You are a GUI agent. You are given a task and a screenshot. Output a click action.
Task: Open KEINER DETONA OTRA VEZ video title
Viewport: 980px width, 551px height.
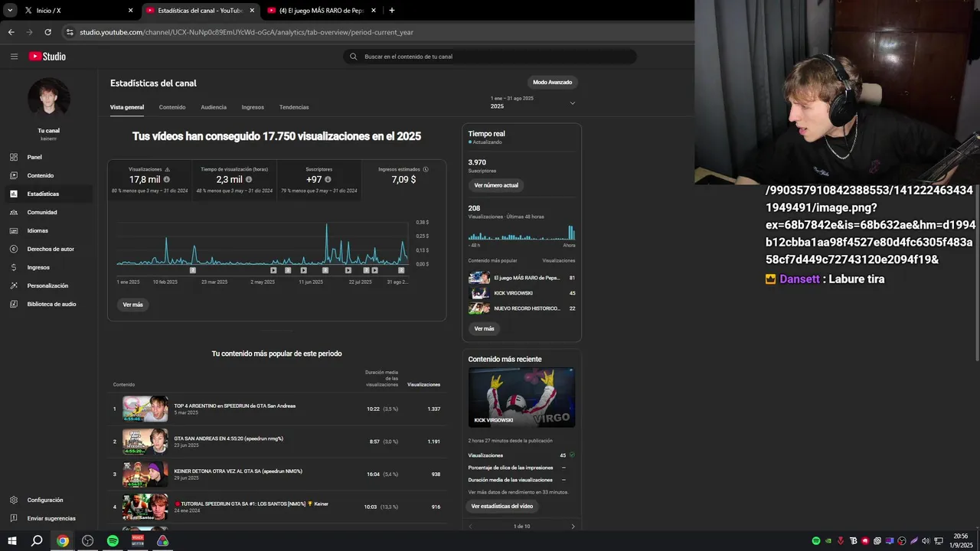[238, 471]
